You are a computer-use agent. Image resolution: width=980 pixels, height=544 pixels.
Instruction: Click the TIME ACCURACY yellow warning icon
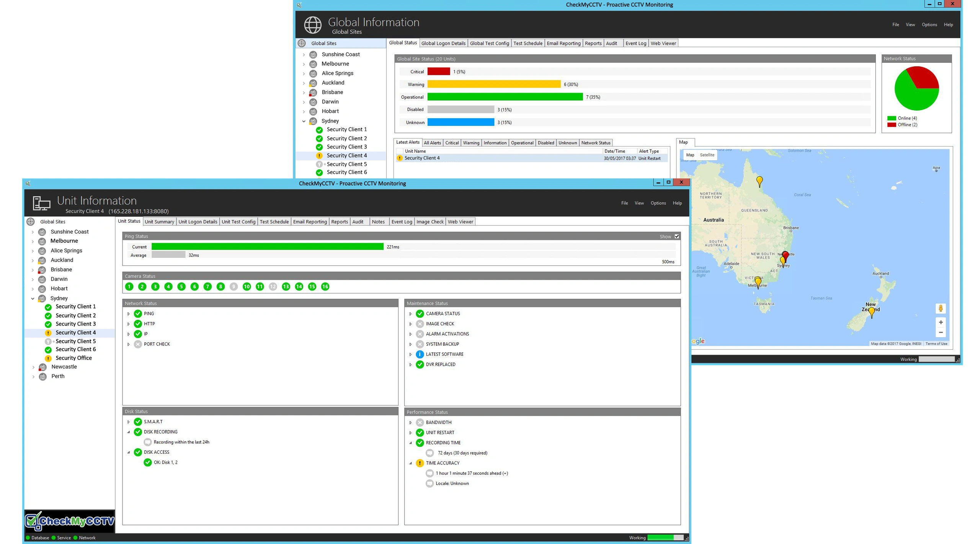coord(420,463)
